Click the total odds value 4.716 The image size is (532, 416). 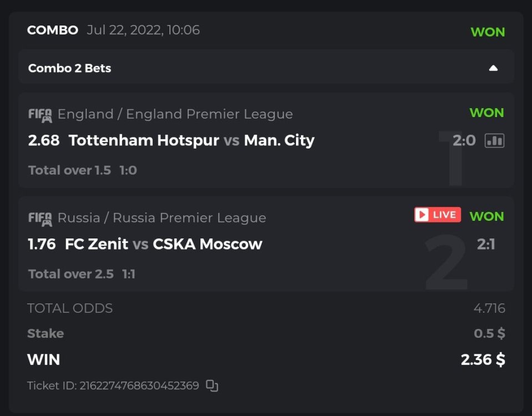[x=489, y=308]
